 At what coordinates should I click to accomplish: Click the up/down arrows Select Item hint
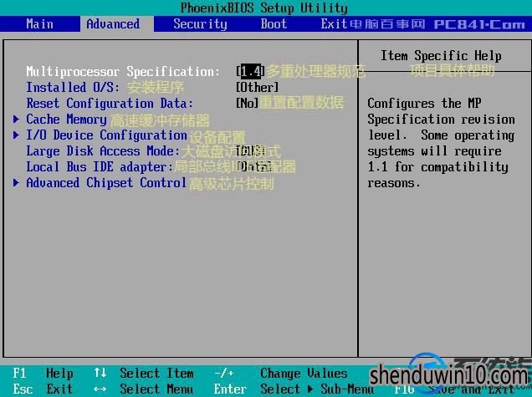(x=144, y=374)
